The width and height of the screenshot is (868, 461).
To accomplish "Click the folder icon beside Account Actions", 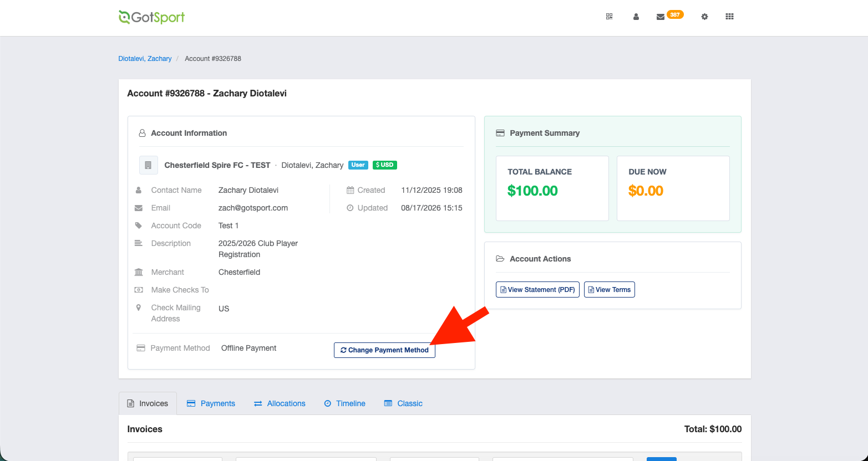I will [x=500, y=259].
